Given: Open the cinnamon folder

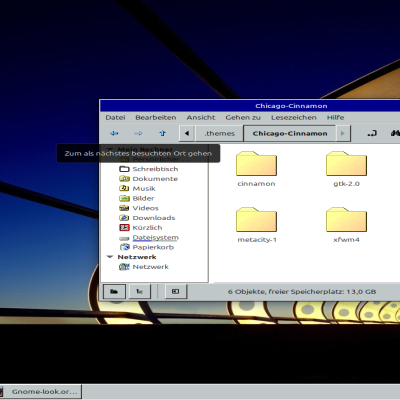Looking at the screenshot, I should (256, 169).
